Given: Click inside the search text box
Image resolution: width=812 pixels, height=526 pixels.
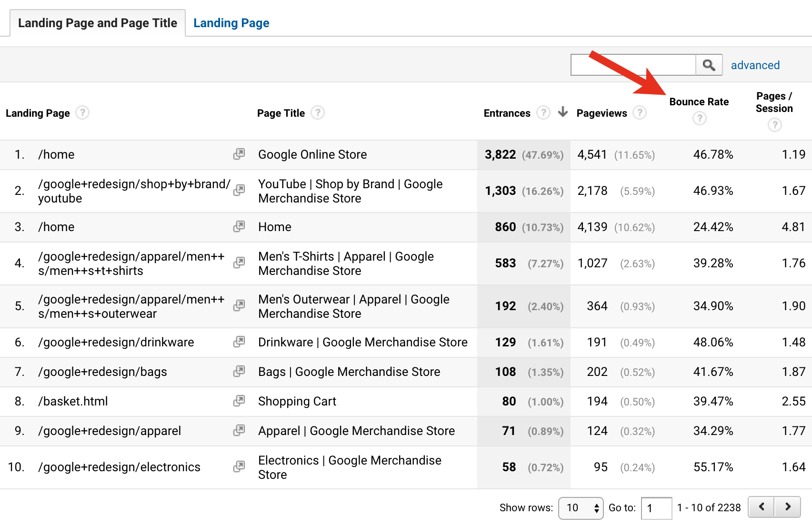Looking at the screenshot, I should pos(633,65).
